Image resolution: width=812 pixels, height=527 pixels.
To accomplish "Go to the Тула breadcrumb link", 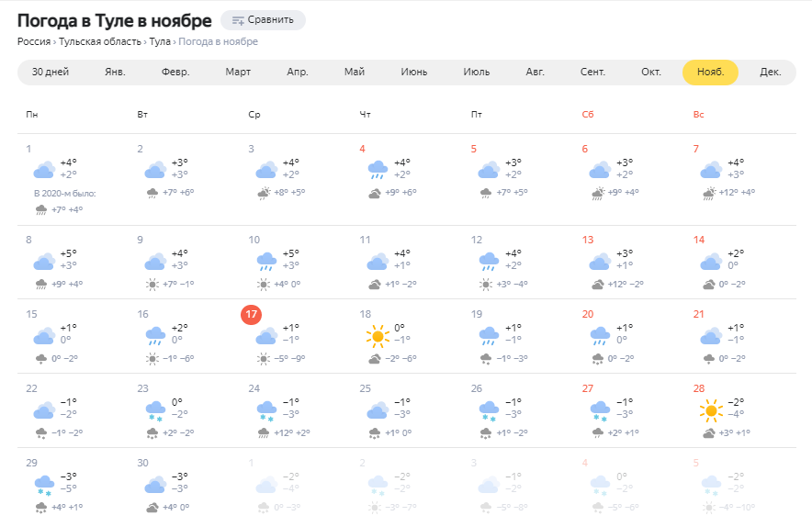I will [160, 41].
